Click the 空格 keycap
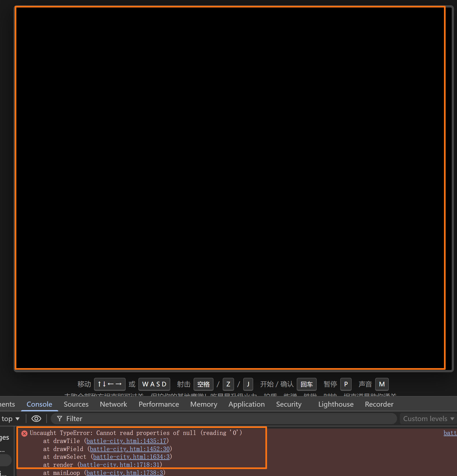The image size is (457, 476). point(204,384)
